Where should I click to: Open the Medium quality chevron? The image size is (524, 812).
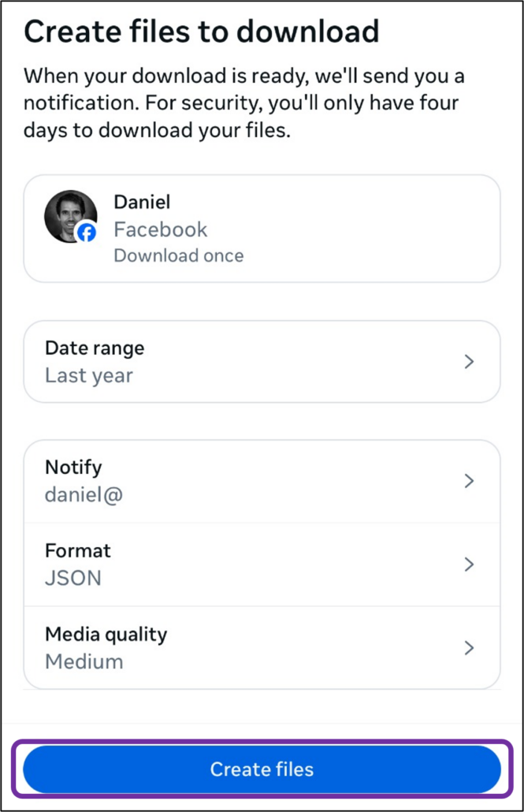(x=470, y=647)
